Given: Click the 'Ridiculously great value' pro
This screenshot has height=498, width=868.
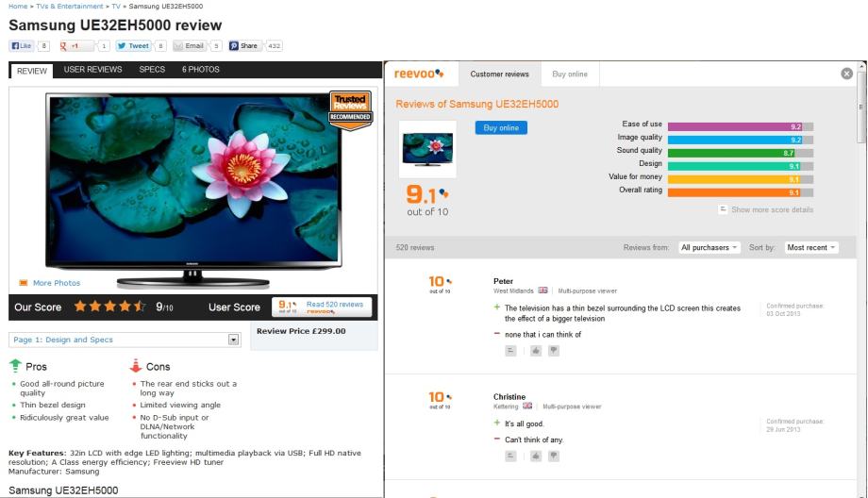Looking at the screenshot, I should (64, 418).
